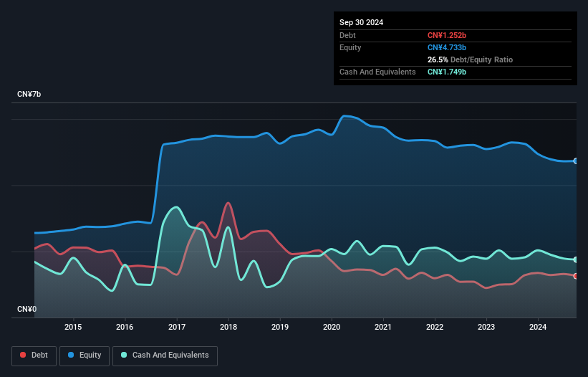This screenshot has height=377, width=588.
Task: Click the tooltip Cash And Equivalents label
Action: click(377, 72)
